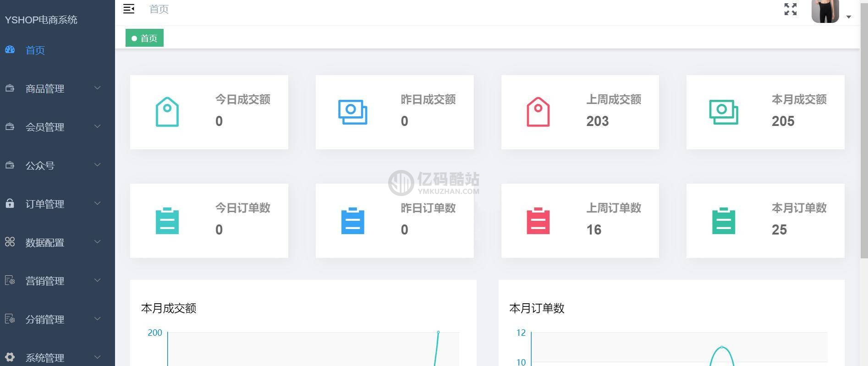Viewport: 868px width, 366px height.
Task: Click the curve peak on 本月订单数 chart
Action: (722, 347)
